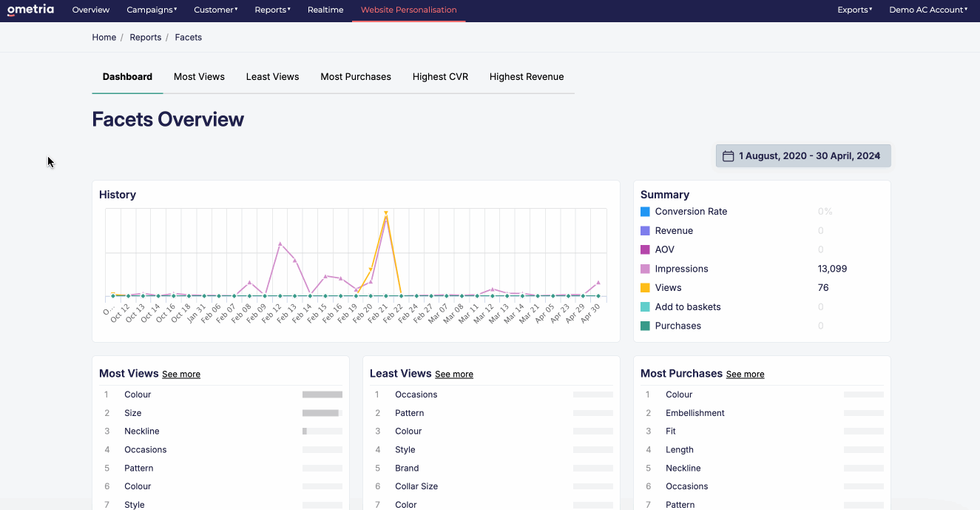Click the teal Add to baskets legend marker
This screenshot has width=980, height=510.
(646, 306)
